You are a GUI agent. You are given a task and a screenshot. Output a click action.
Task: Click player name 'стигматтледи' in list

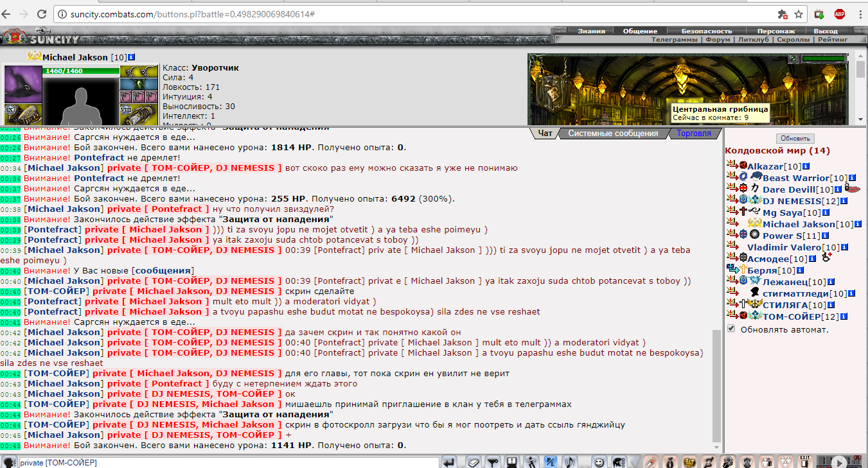(x=795, y=293)
